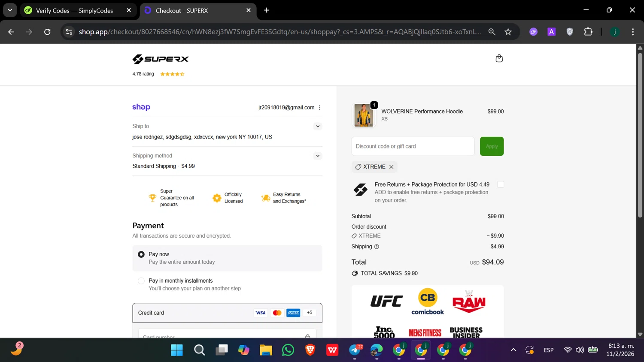
Task: Click the package protection SUPERX icon
Action: 361,190
